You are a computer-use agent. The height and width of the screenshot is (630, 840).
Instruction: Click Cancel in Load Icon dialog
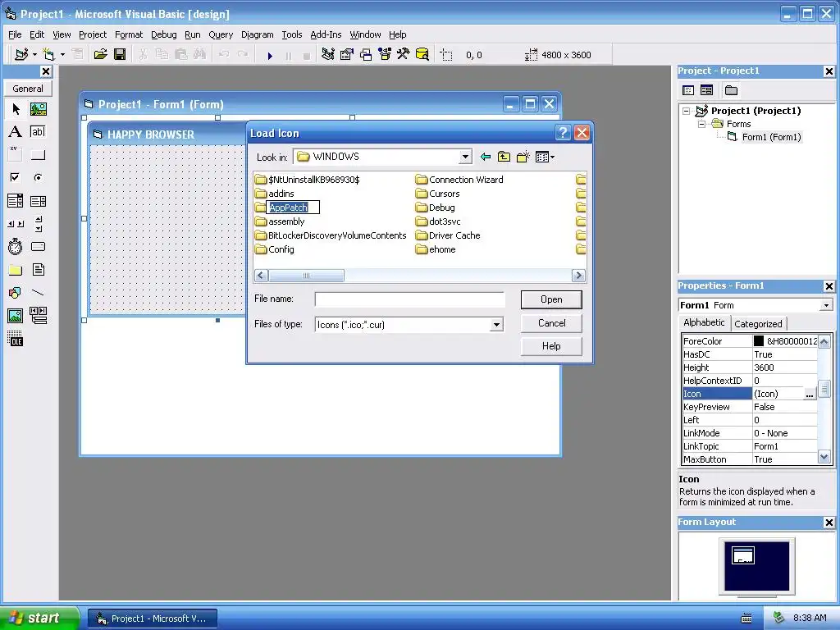pos(551,323)
